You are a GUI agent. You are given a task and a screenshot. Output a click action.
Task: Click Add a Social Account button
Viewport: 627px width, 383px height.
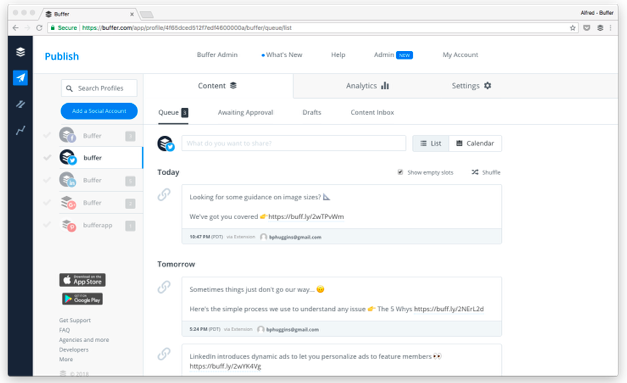[99, 111]
